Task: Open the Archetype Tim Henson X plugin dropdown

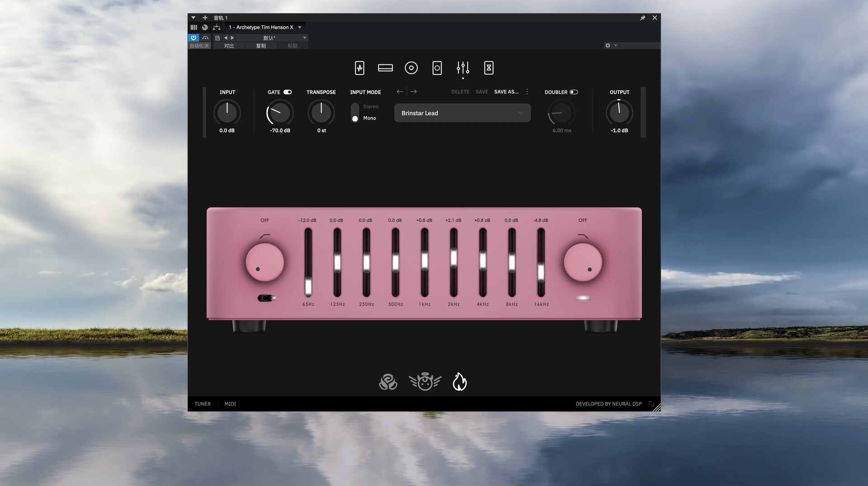Action: point(300,28)
